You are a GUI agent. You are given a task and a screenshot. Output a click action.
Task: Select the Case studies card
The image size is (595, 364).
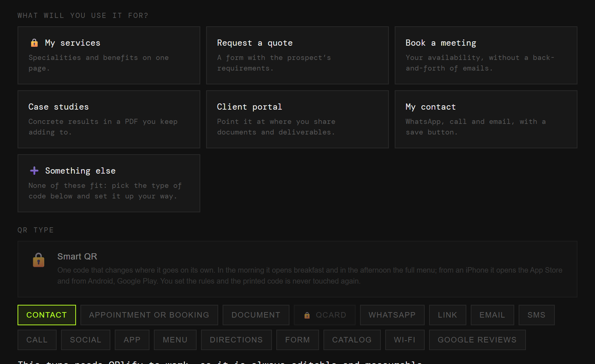[109, 119]
